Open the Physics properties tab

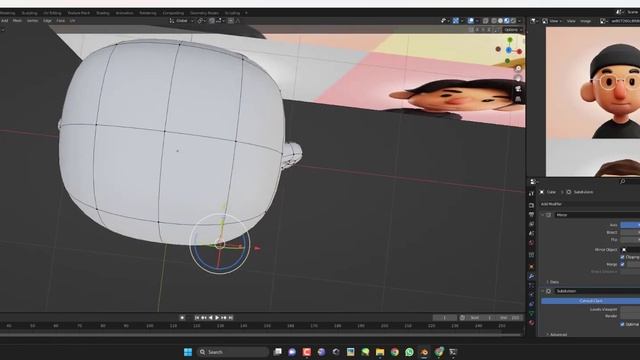[x=531, y=294]
